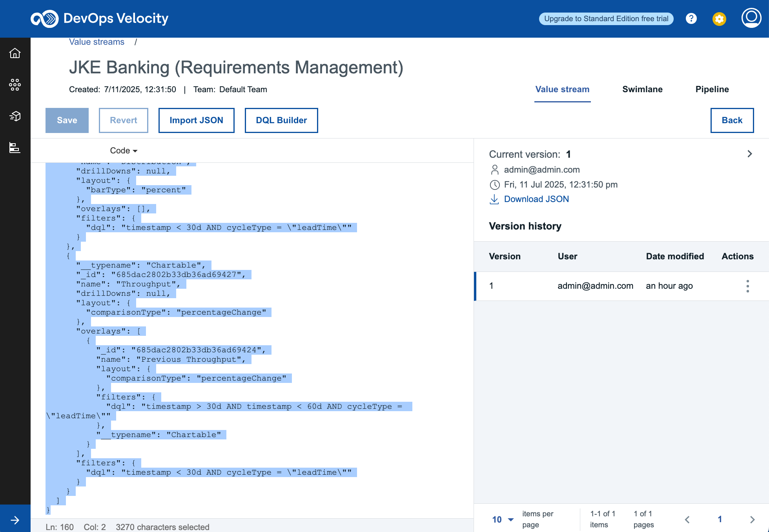This screenshot has height=532, width=769.
Task: Click the Back button
Action: [x=732, y=120]
